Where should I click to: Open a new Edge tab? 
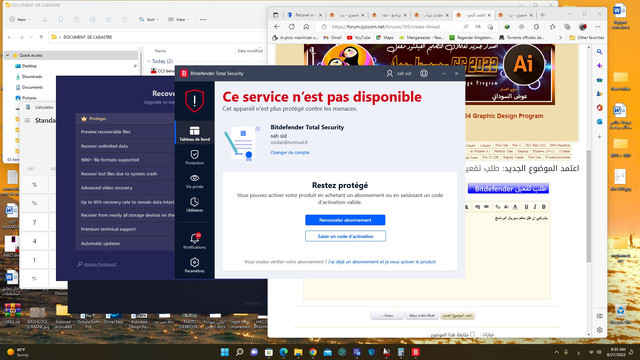(542, 15)
